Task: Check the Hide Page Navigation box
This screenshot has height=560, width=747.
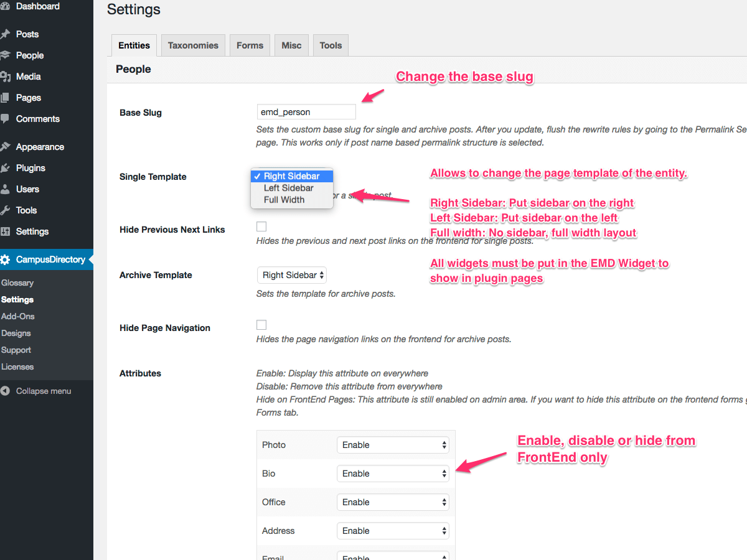Action: 261,325
